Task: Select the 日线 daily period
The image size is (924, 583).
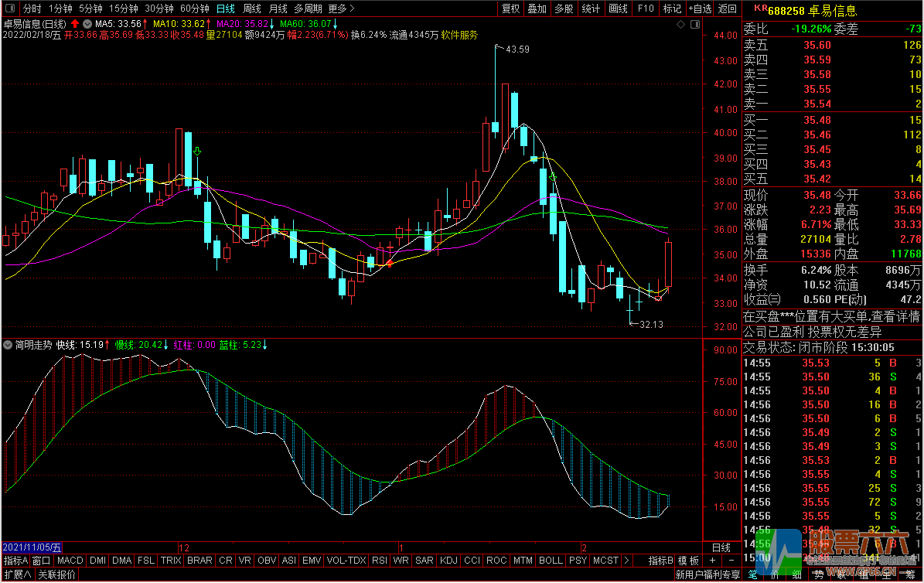Action: tap(226, 9)
